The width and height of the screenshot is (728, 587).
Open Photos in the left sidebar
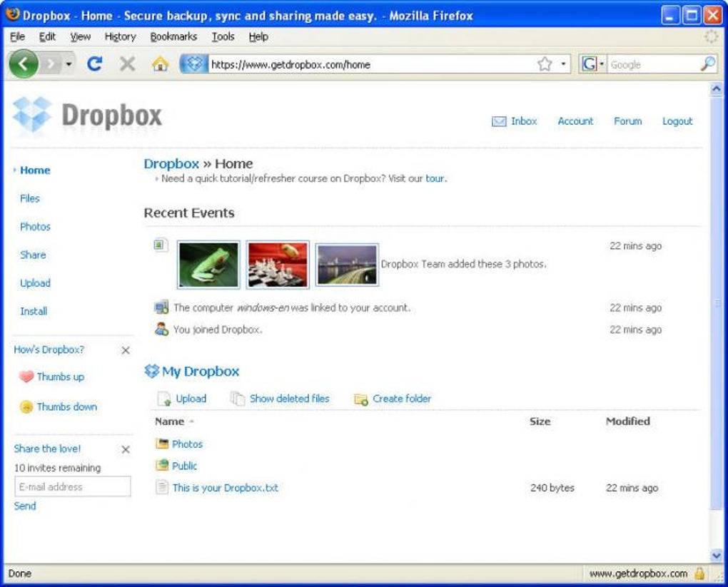tap(35, 227)
